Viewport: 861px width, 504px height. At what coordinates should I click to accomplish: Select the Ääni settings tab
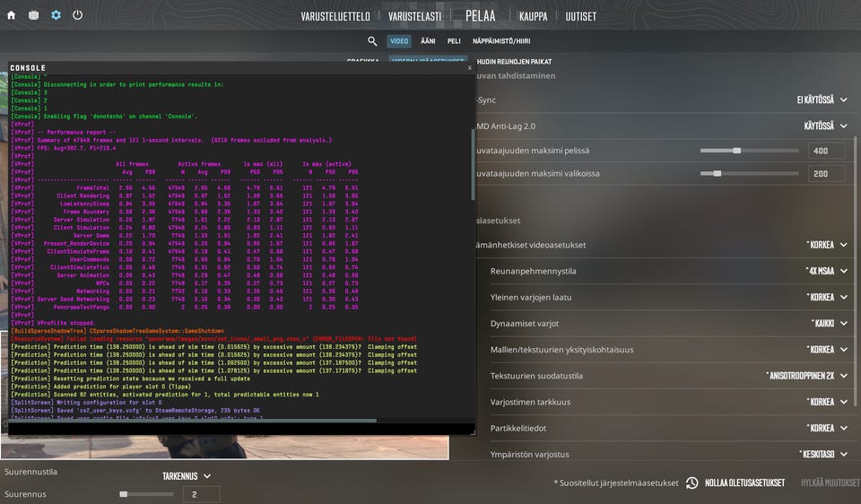(x=428, y=41)
